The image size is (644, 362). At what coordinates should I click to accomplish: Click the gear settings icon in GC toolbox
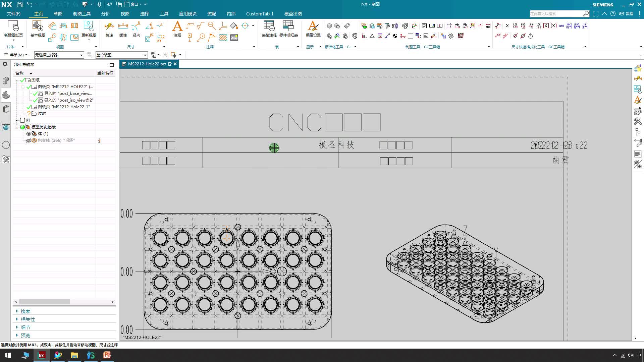click(451, 36)
